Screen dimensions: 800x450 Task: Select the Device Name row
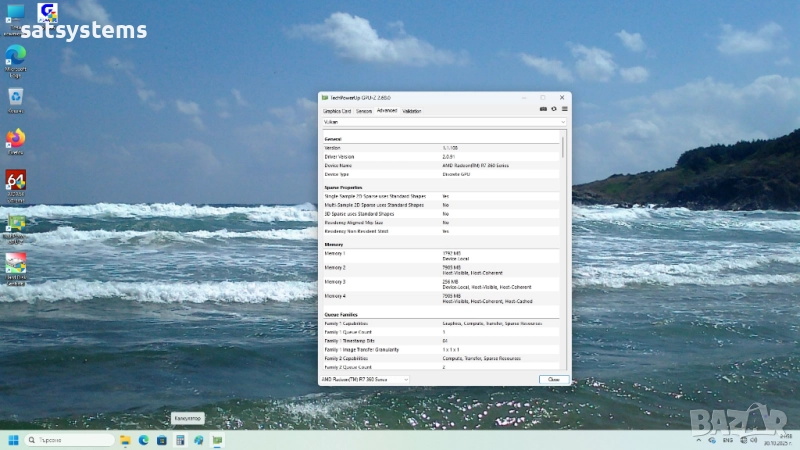coord(440,165)
